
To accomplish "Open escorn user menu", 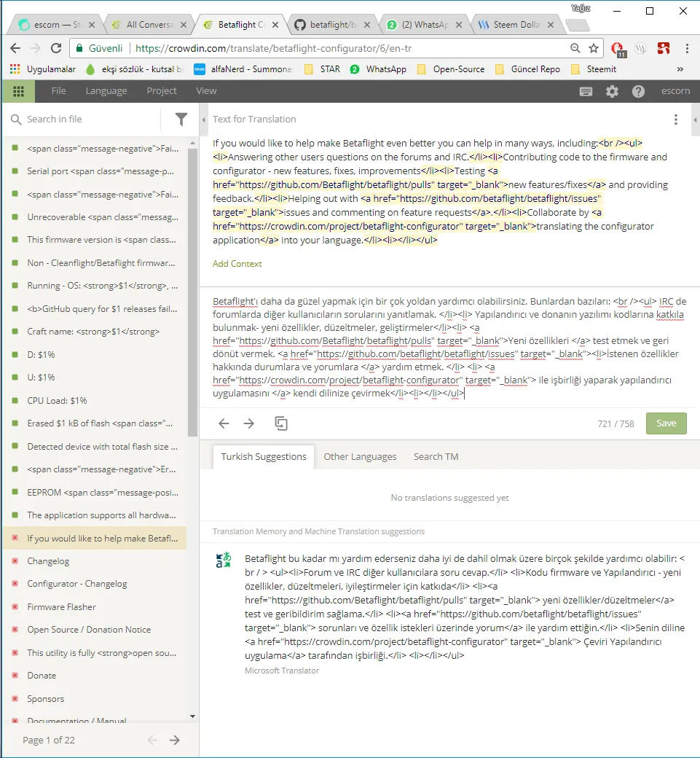I will [675, 91].
